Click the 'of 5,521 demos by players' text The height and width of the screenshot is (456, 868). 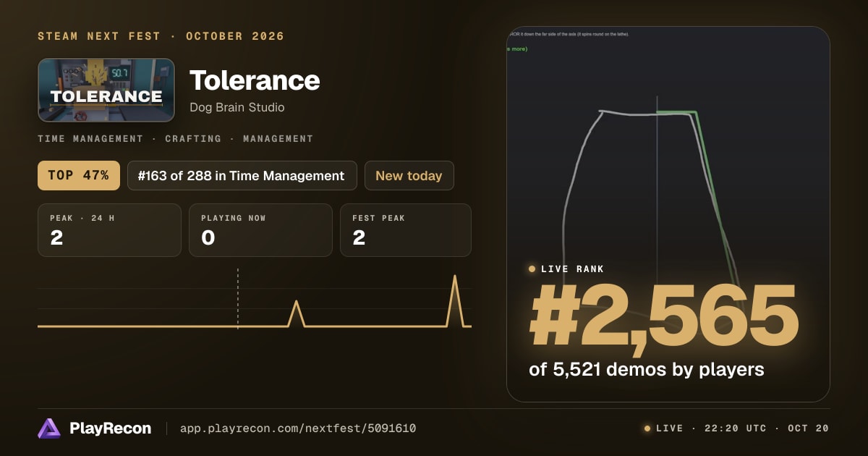click(x=647, y=369)
